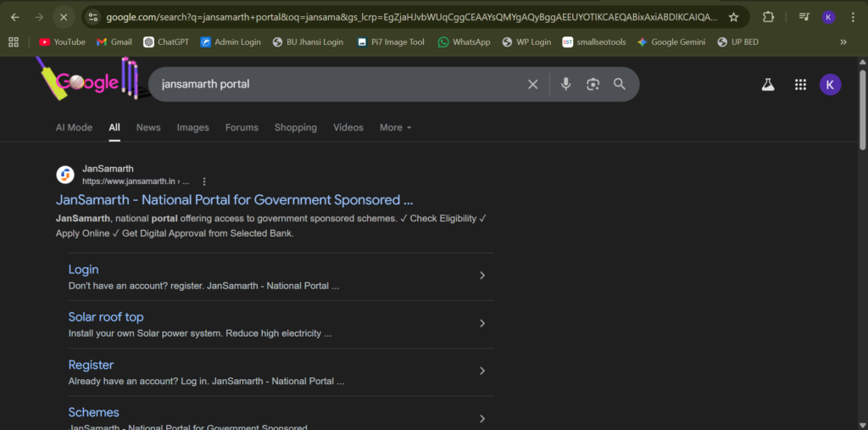Open the media controls icon
The width and height of the screenshot is (868, 430).
click(804, 17)
